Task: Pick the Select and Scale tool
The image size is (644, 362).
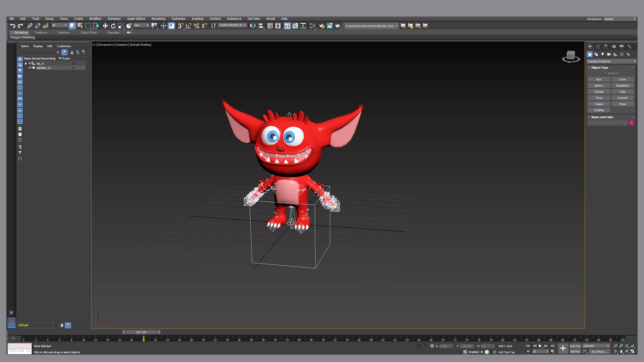Action: pos(121,26)
